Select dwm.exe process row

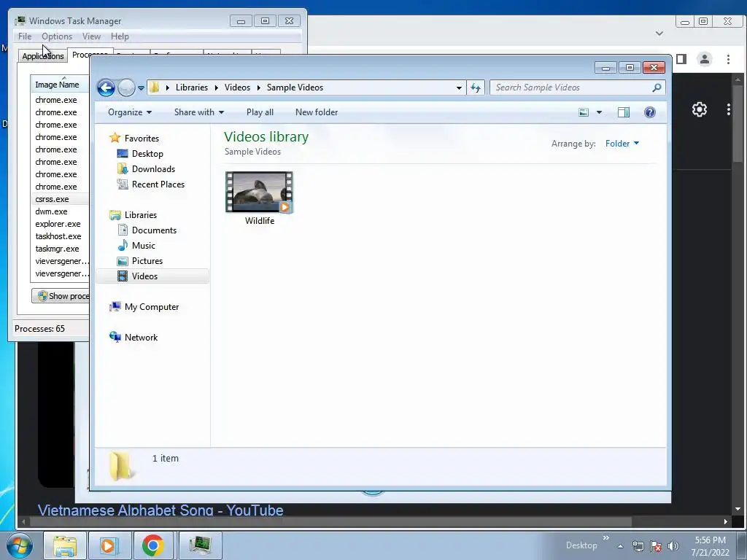coord(60,211)
